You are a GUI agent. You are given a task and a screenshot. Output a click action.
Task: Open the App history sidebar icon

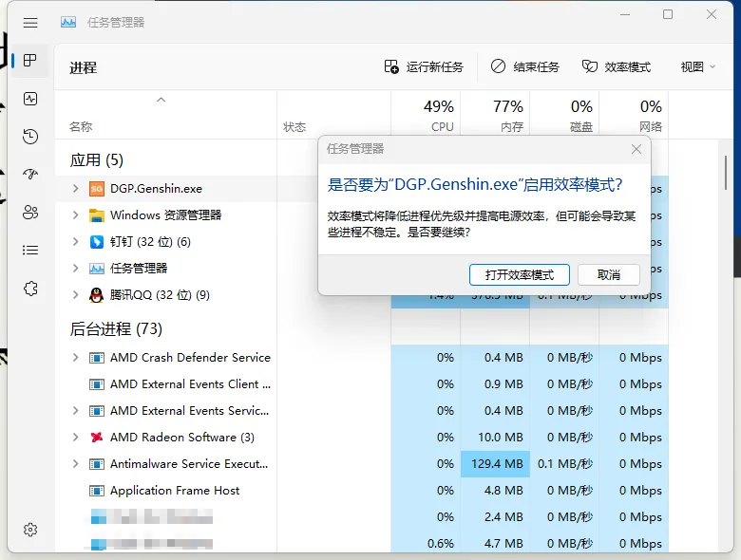coord(30,137)
